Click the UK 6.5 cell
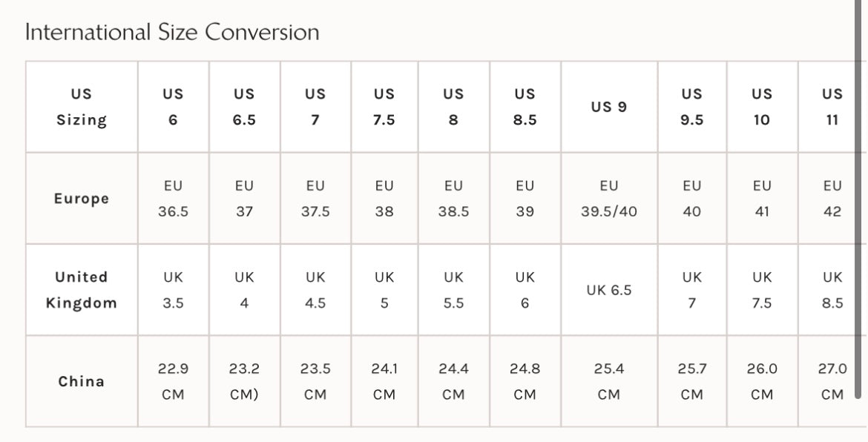Image resolution: width=868 pixels, height=442 pixels. click(x=609, y=290)
